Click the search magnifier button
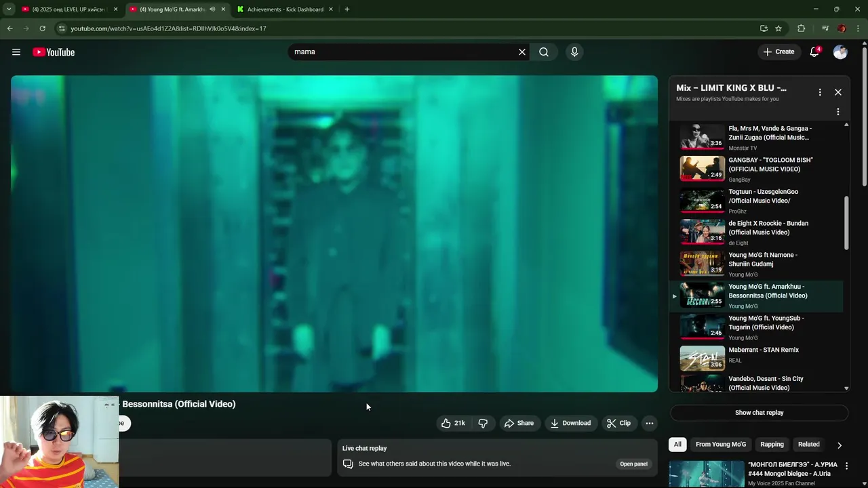 [544, 52]
